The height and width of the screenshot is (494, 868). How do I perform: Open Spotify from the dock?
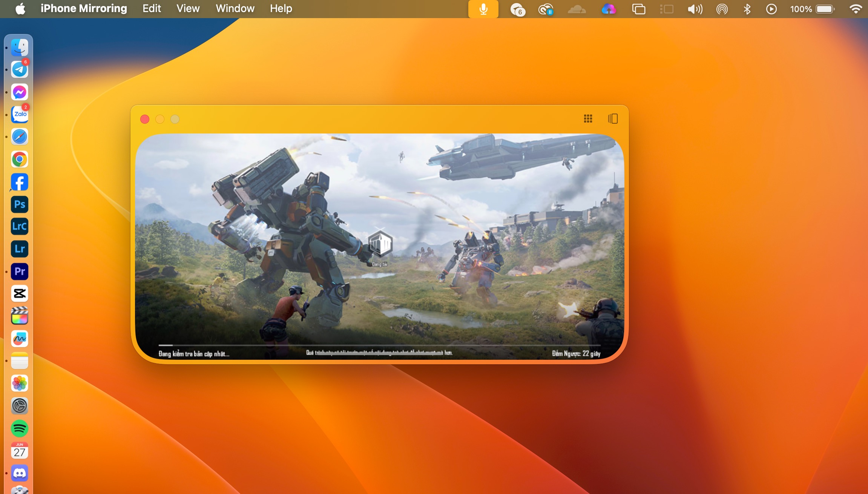(x=20, y=429)
